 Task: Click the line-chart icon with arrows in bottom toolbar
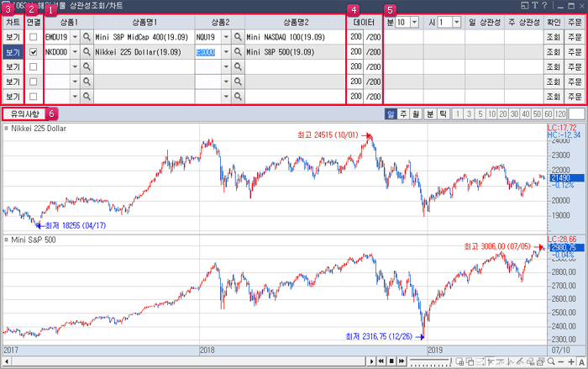click(480, 361)
